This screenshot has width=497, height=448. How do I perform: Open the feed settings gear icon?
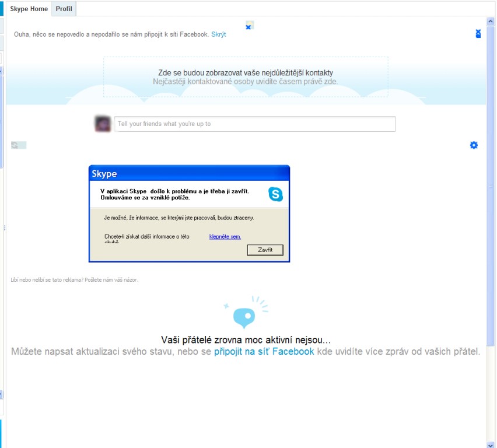click(x=474, y=145)
